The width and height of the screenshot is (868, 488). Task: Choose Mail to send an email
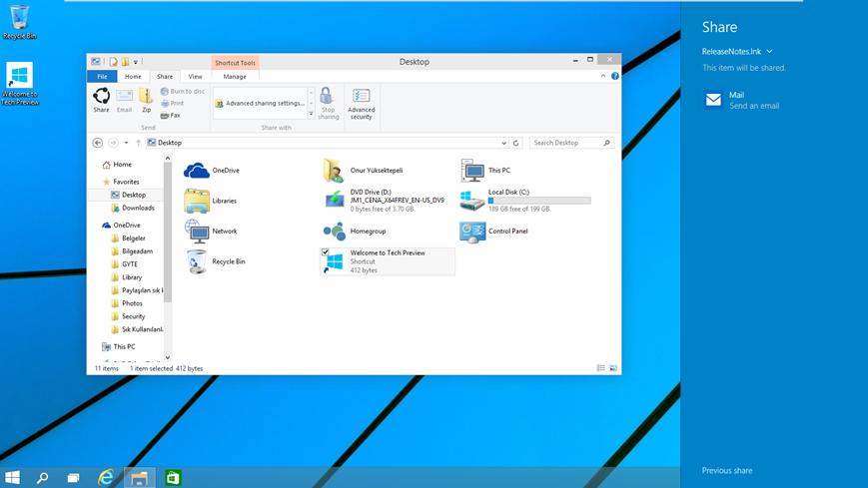(741, 100)
